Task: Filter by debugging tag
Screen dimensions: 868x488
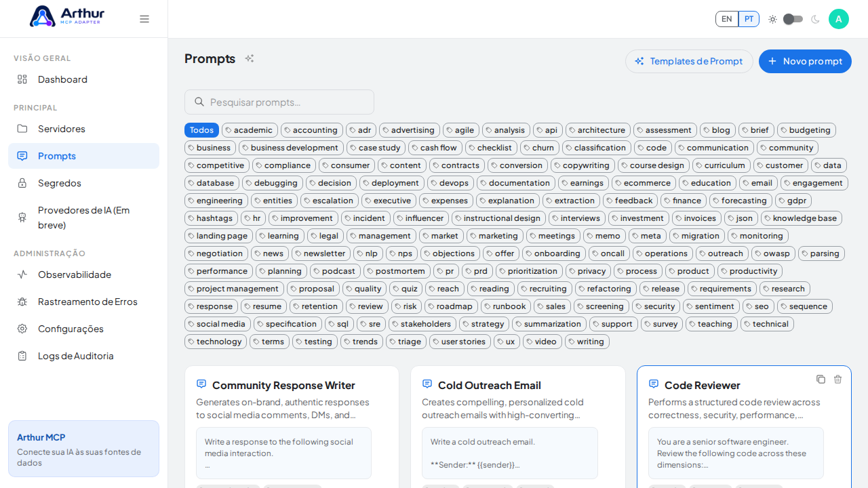Action: 273,183
